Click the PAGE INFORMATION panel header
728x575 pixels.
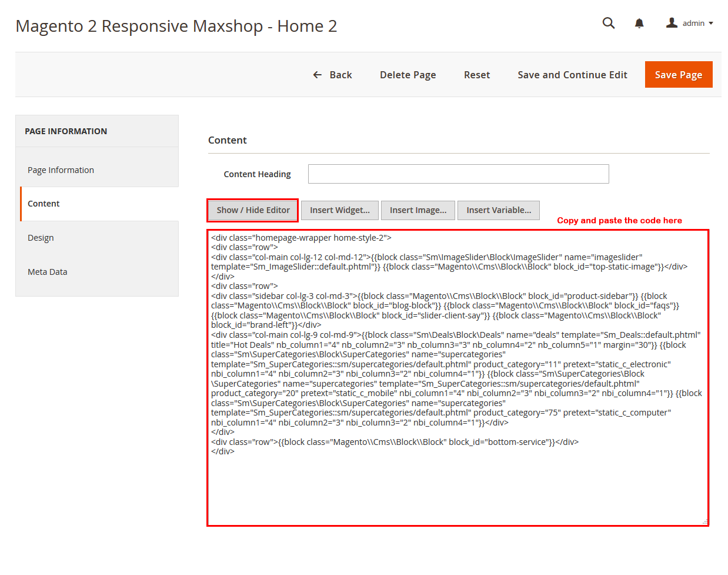pyautogui.click(x=97, y=131)
